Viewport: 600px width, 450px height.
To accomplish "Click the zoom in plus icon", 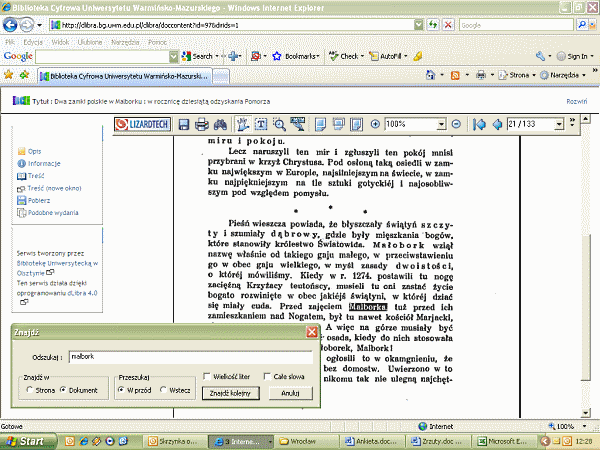I will (x=376, y=124).
